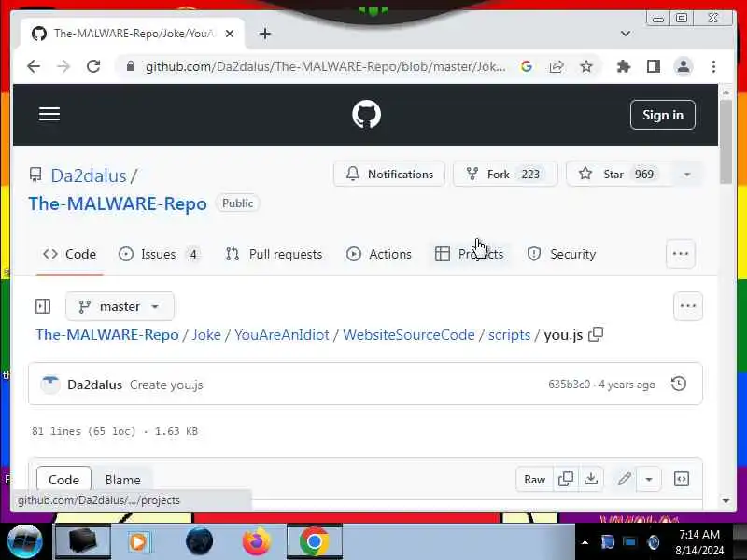This screenshot has height=560, width=747.
Task: Click Da2dalus commit author name
Action: 95,385
